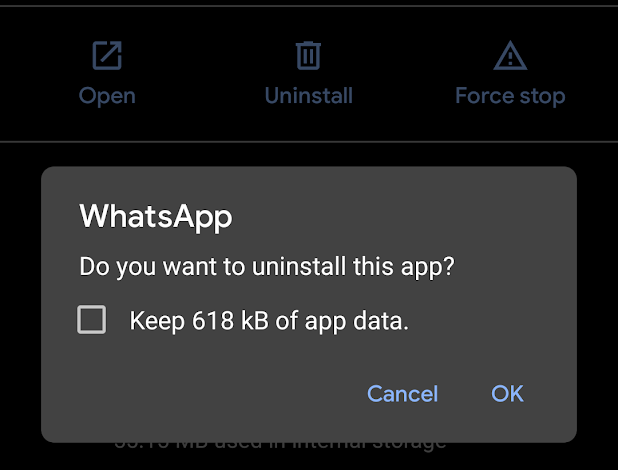Tap the partially hidden internal storage text
This screenshot has height=470, width=618.
pos(279,442)
